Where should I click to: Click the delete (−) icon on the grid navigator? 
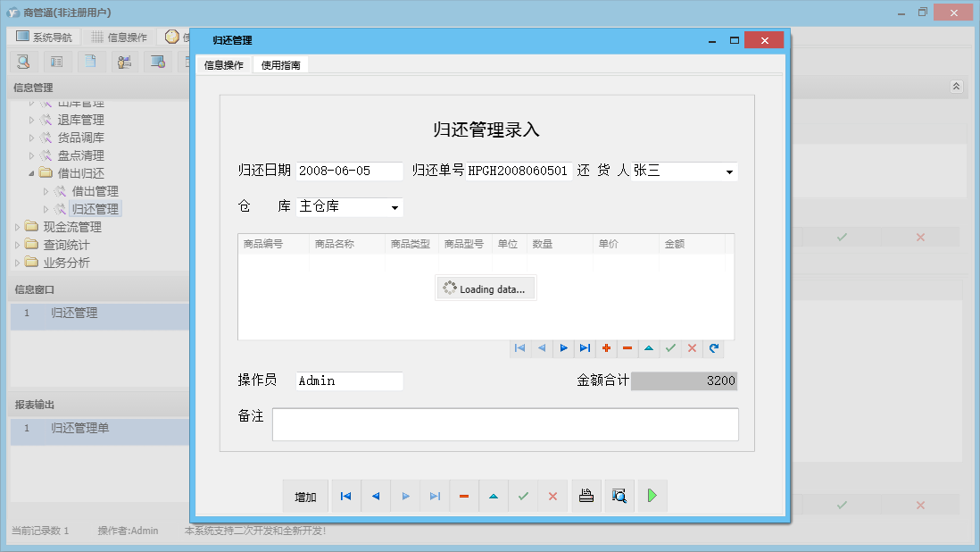click(627, 348)
